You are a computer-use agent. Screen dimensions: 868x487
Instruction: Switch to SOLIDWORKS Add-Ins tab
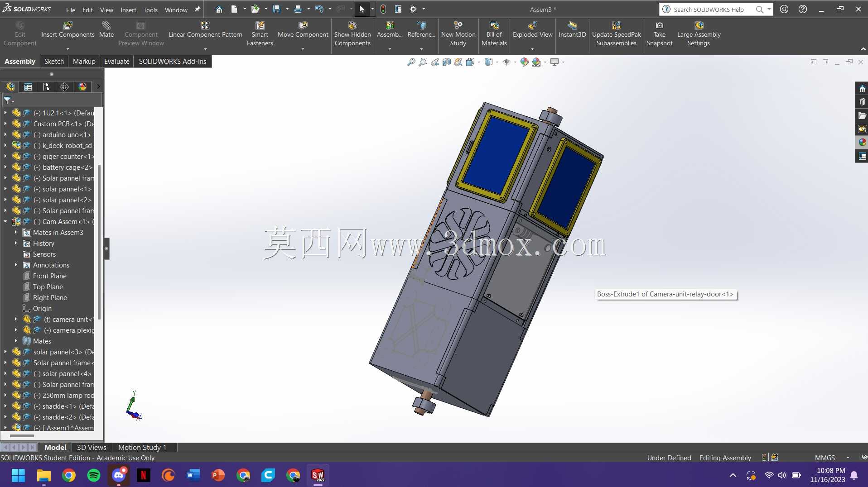(173, 62)
